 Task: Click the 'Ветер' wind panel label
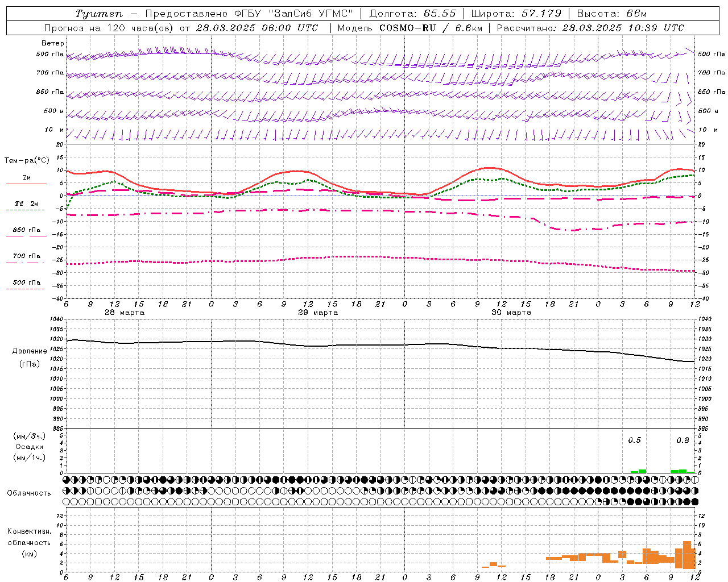tap(53, 43)
